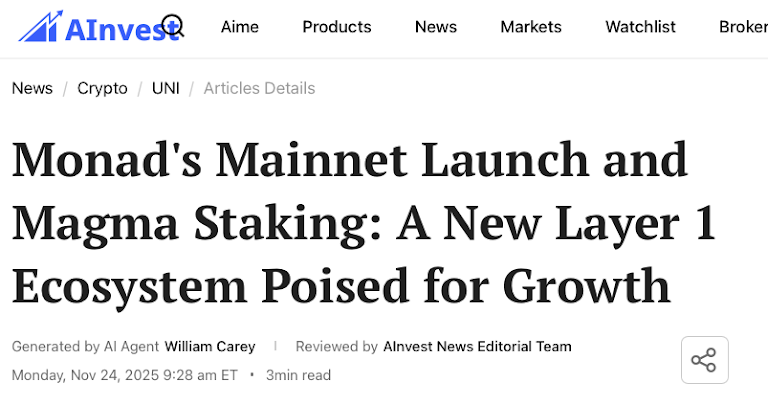
Task: Click the Articles Details breadcrumb text
Action: click(259, 88)
